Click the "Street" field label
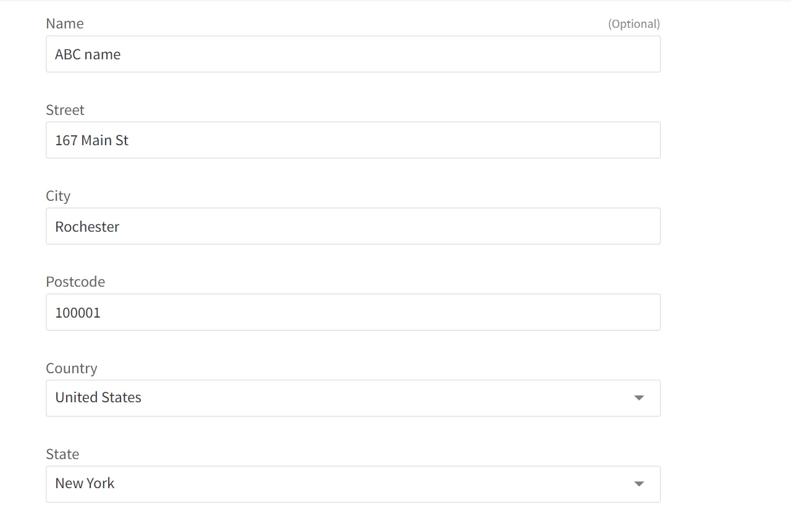This screenshot has width=791, height=532. click(65, 110)
